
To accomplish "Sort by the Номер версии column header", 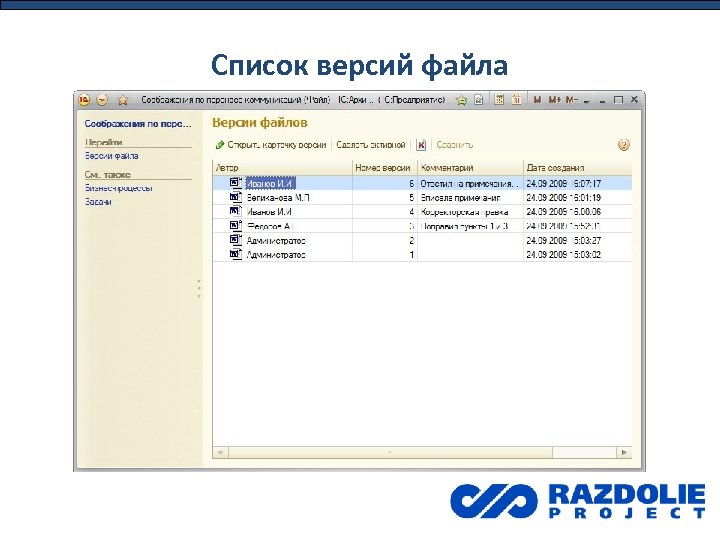I will coord(385,168).
